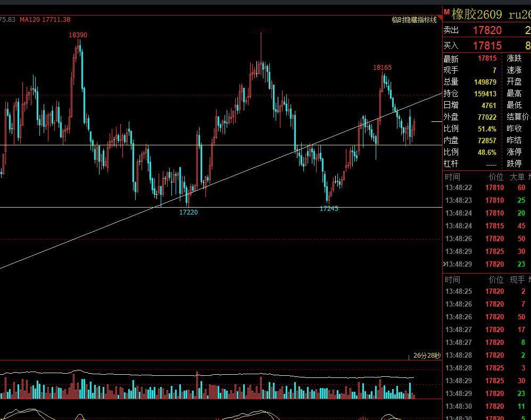This screenshot has width=531, height=420.
Task: Click the 26分28秒 bar countdown timer
Action: point(427,356)
